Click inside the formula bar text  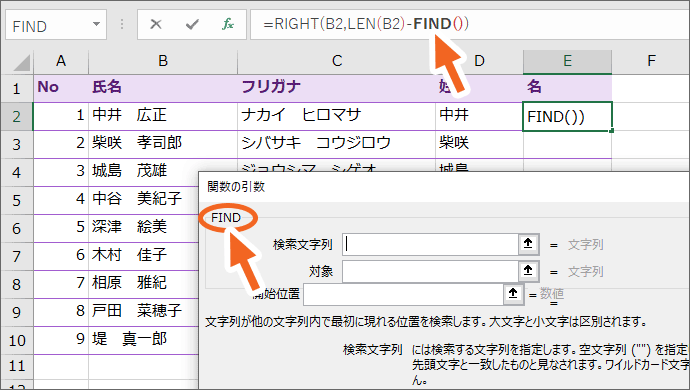tap(366, 24)
